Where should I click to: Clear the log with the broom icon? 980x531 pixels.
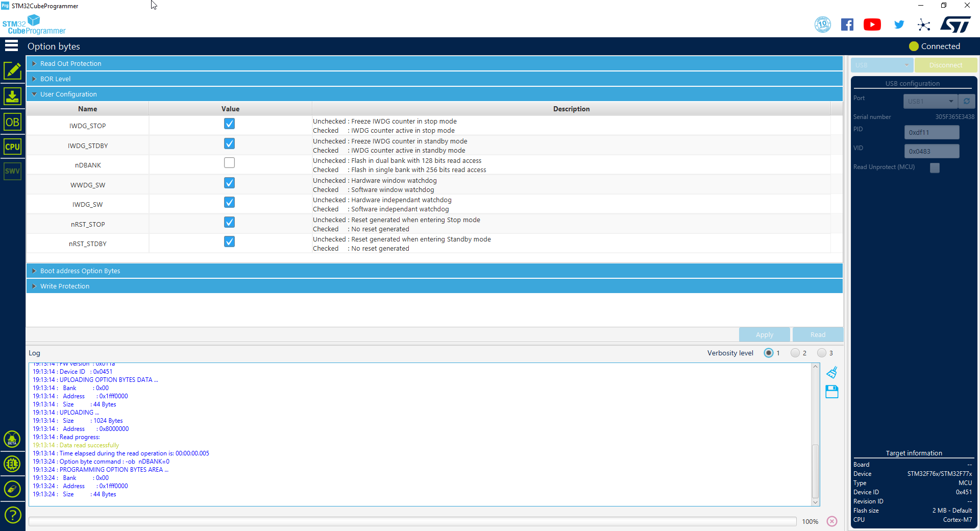[x=832, y=372]
